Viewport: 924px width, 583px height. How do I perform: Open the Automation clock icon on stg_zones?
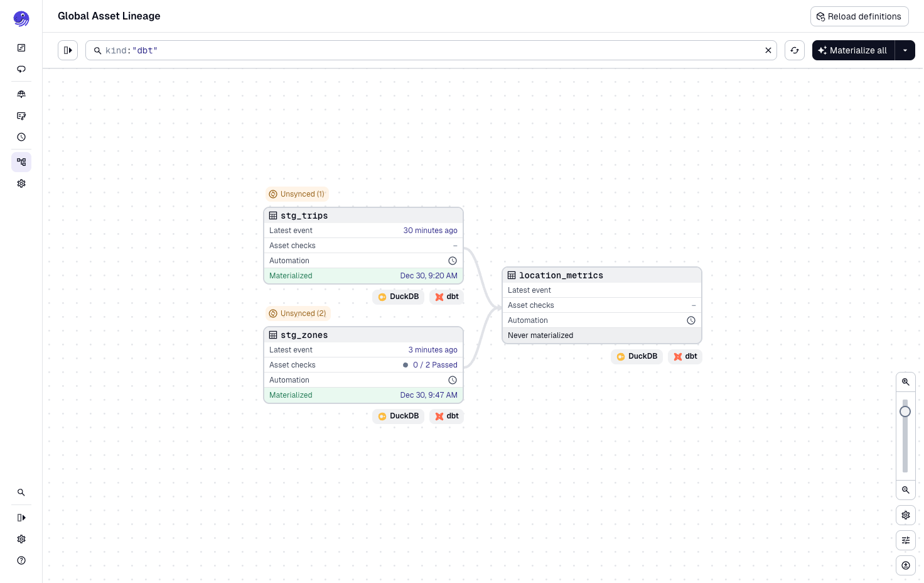point(453,380)
